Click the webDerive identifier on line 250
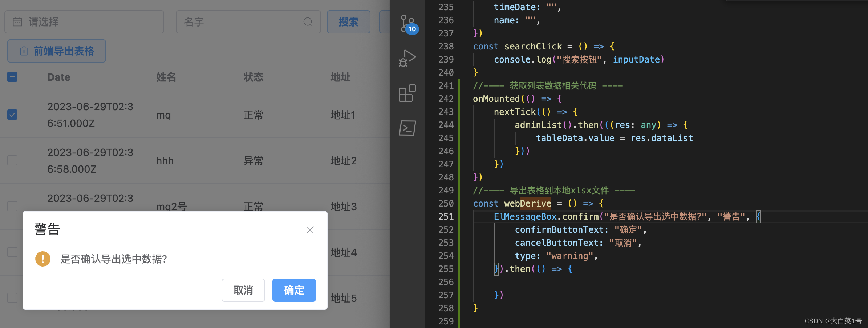868x328 pixels. pyautogui.click(x=528, y=204)
